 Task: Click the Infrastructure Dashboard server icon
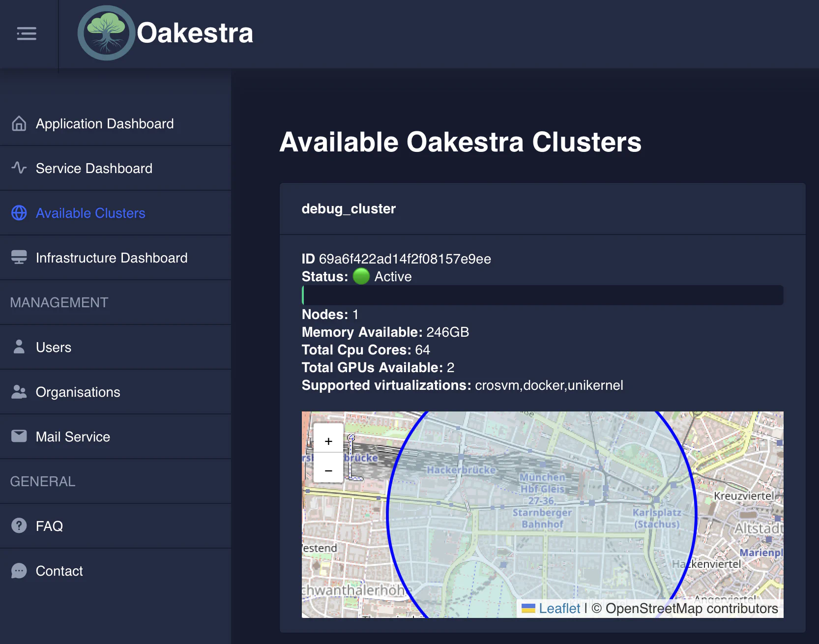point(19,258)
